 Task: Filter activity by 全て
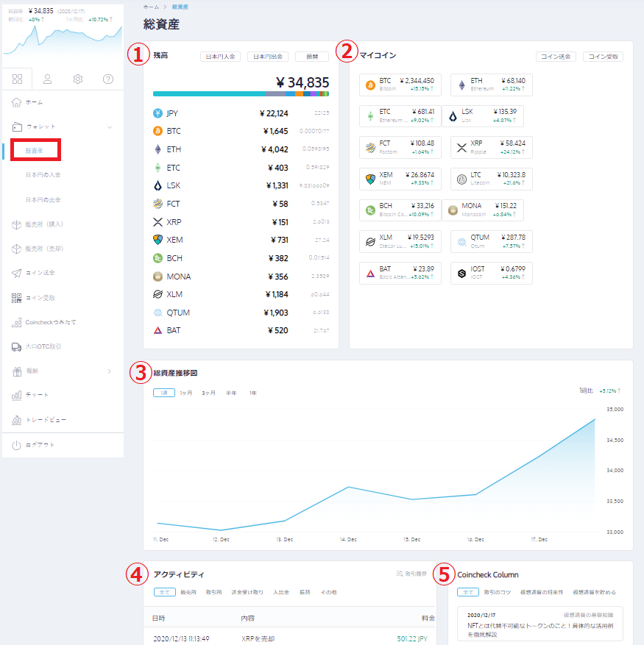165,592
